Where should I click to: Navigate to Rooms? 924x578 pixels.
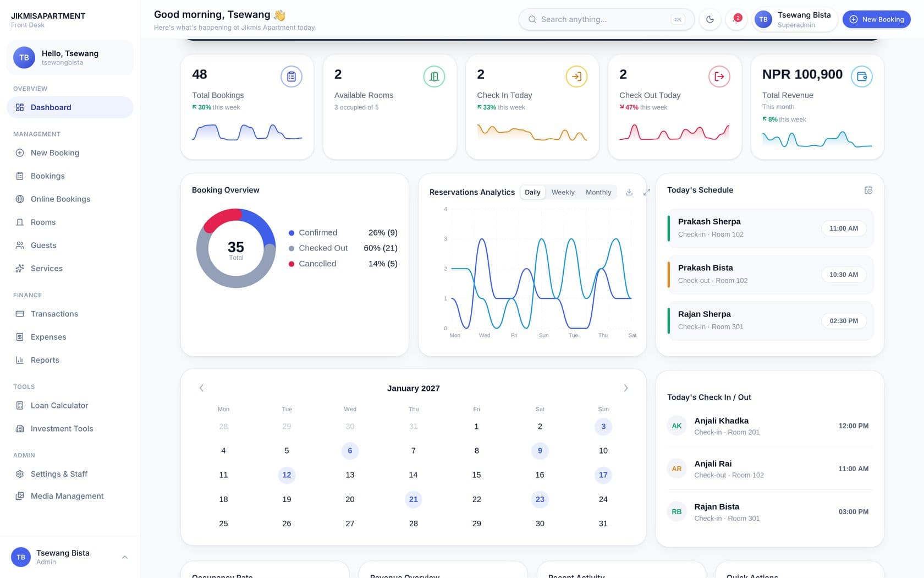(x=70, y=222)
